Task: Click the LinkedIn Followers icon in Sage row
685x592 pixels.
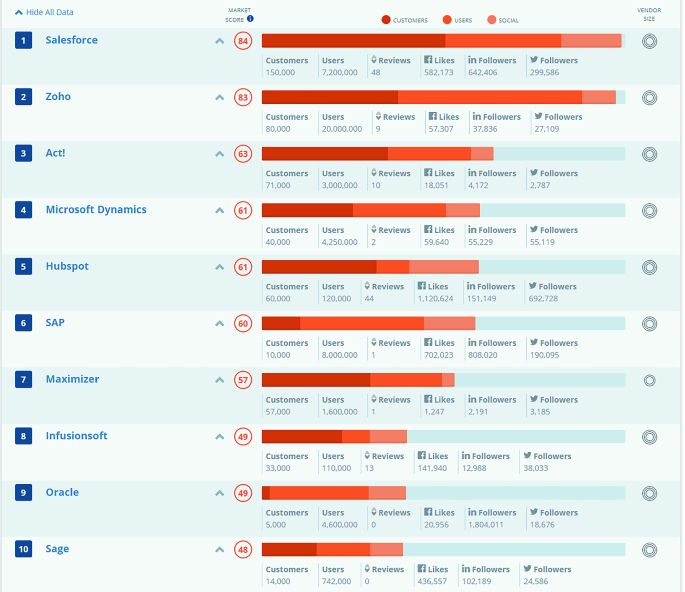Action: tap(466, 568)
